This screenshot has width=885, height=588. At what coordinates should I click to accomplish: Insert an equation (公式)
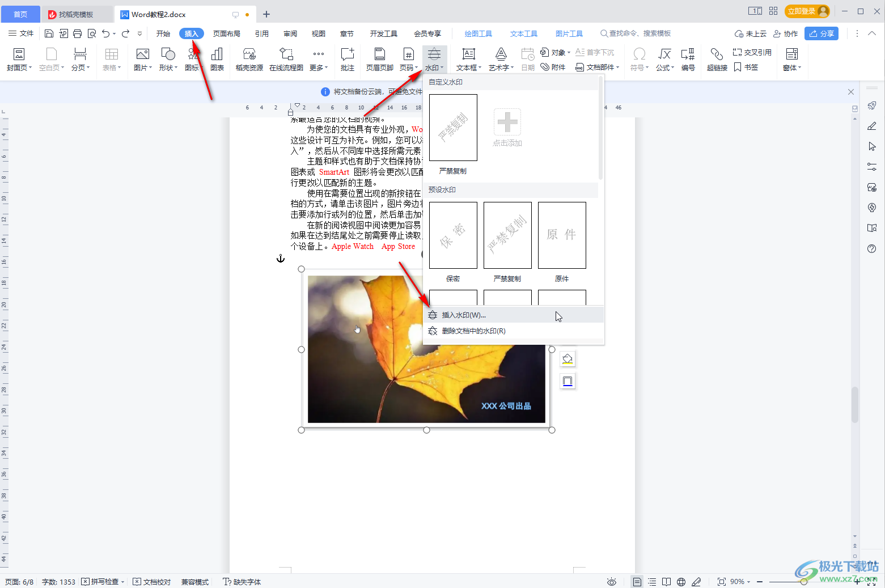pyautogui.click(x=664, y=59)
